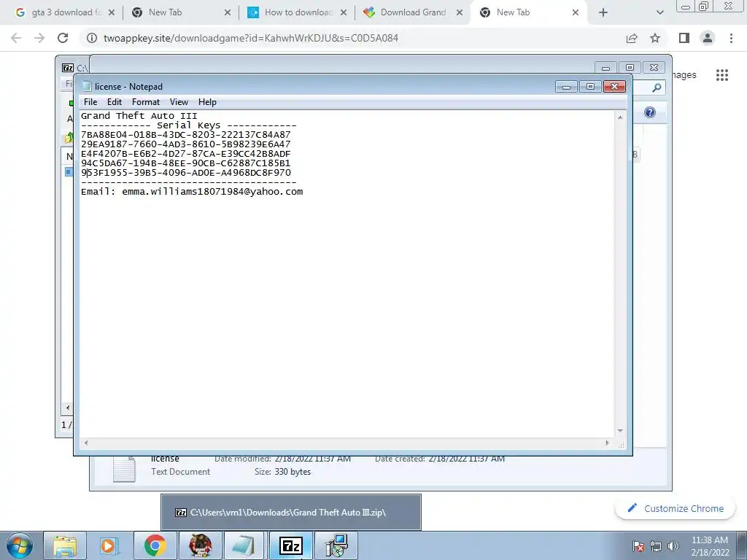The image size is (747, 560).
Task: Open Windows Explorer from taskbar
Action: 65,545
